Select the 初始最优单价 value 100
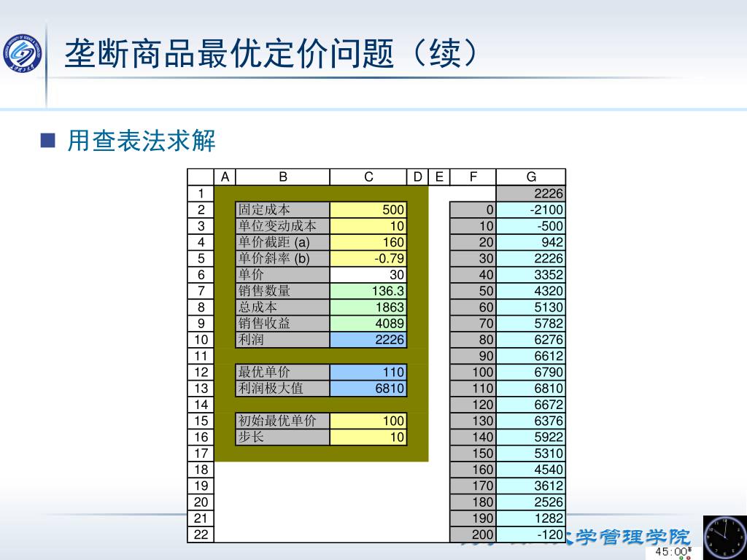The height and width of the screenshot is (560, 747). coord(368,421)
